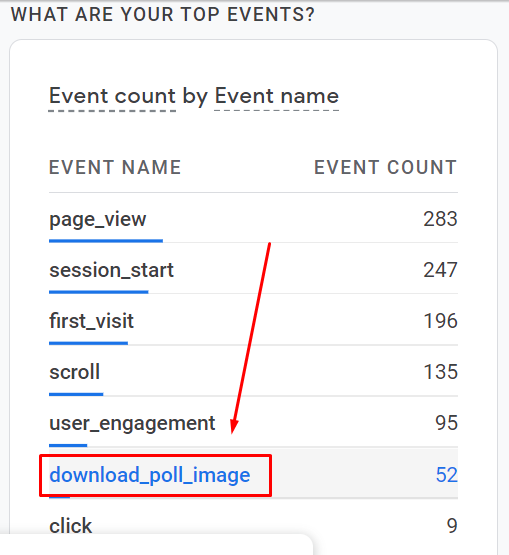Image resolution: width=509 pixels, height=555 pixels.
Task: Click the page_view event row
Action: [253, 219]
